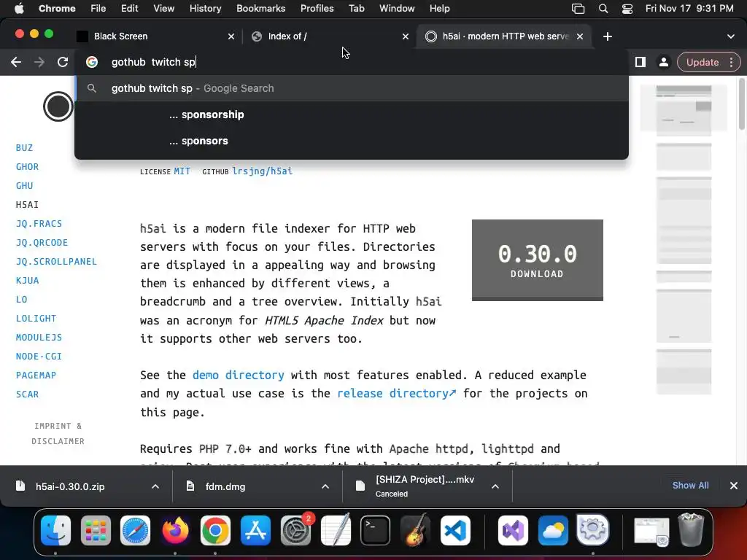Open the JQ.QRCODE project link

[x=42, y=243]
